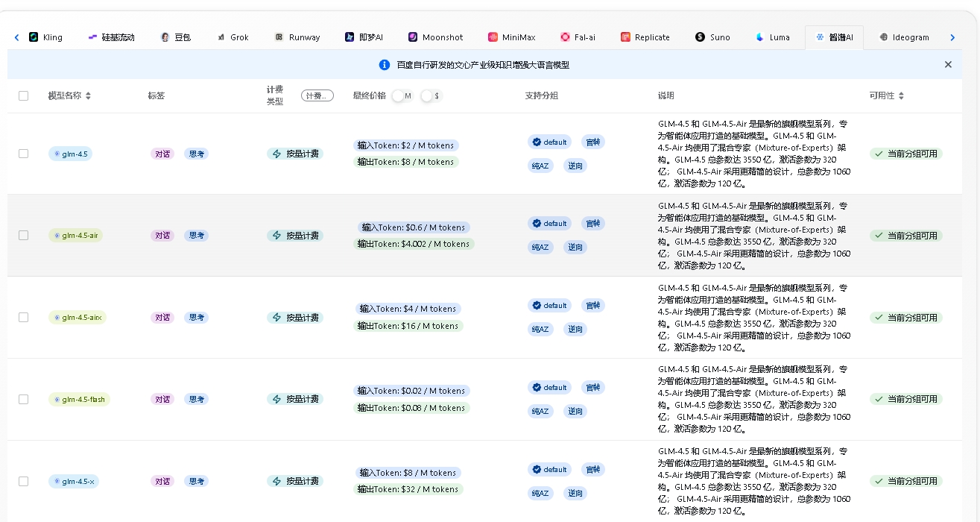Click the 纯AZ group tag in glm-4.5-airx row
Image resolution: width=980 pixels, height=522 pixels.
(x=540, y=329)
